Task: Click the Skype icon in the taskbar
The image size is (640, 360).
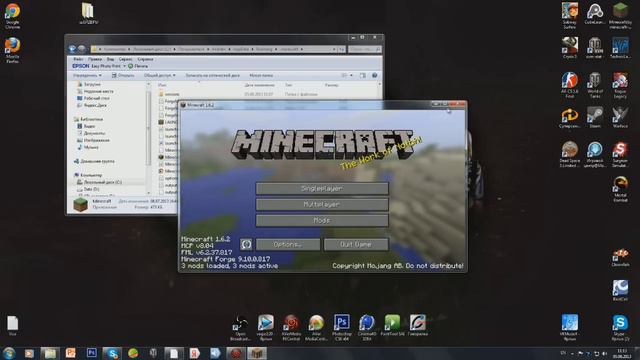Action: coord(111,353)
